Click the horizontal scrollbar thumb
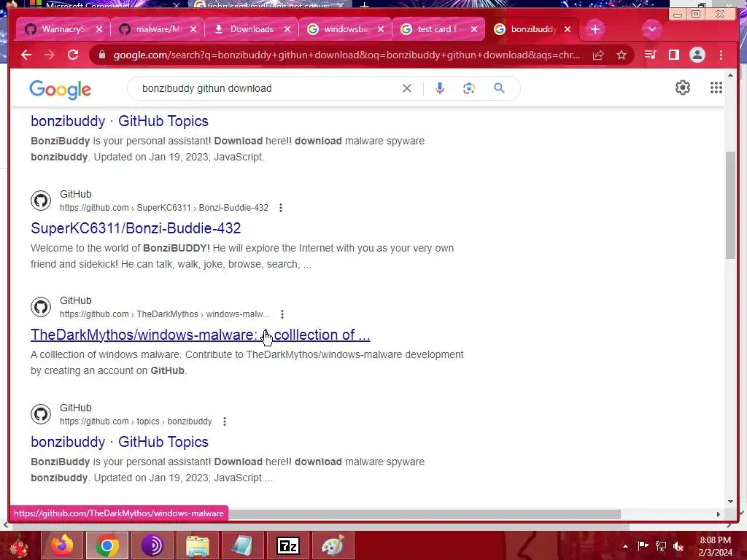This screenshot has height=560, width=747. pos(424,514)
